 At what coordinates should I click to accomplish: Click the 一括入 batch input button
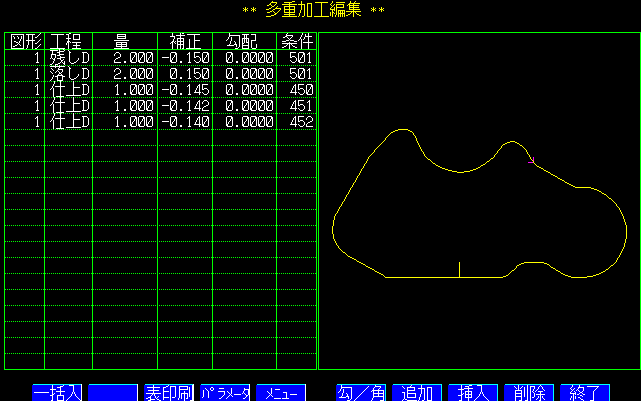tap(57, 393)
